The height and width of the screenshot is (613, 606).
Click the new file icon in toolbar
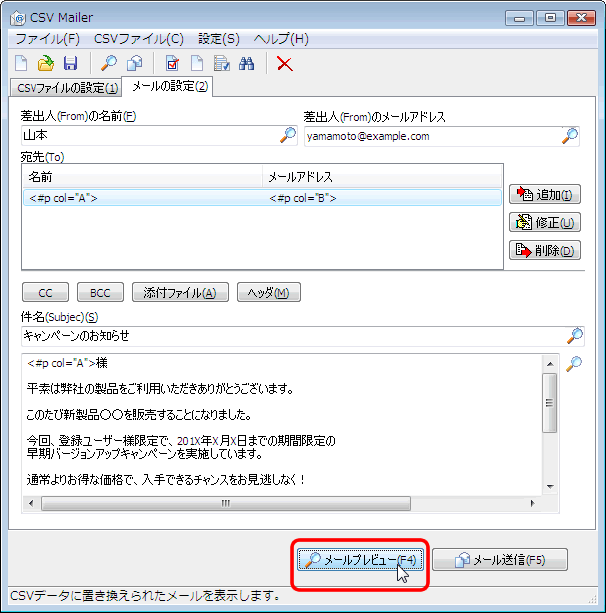point(22,63)
